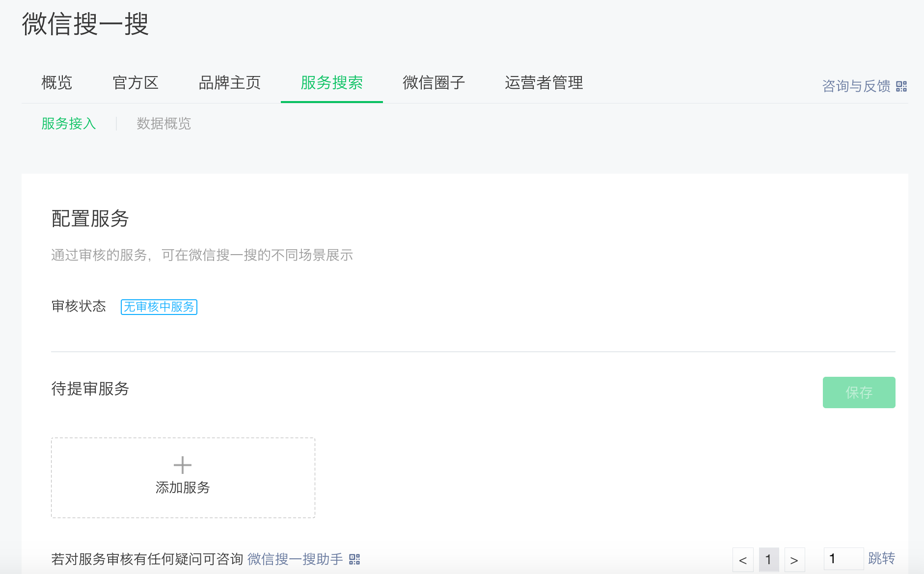Go to the 品牌主页 tab
Screen dimensions: 924x574
229,82
